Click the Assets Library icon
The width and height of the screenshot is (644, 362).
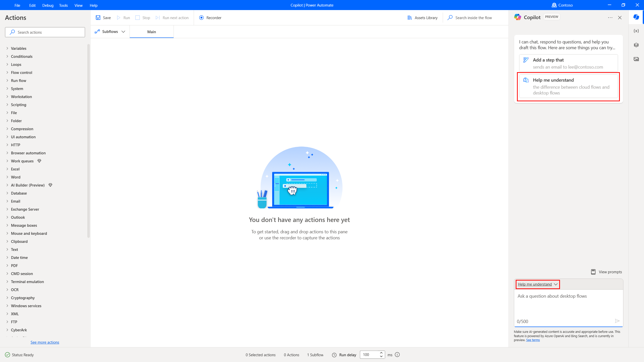coord(409,18)
